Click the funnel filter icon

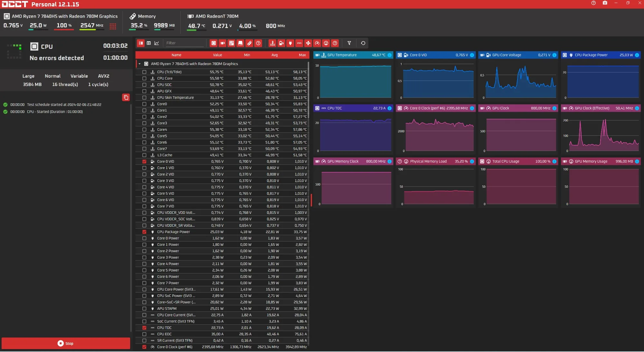[349, 43]
